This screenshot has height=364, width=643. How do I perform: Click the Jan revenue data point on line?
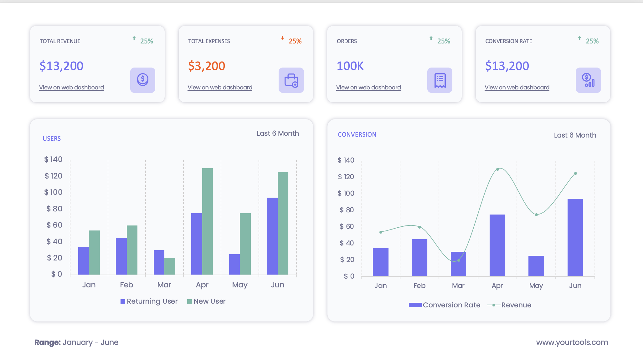click(381, 232)
